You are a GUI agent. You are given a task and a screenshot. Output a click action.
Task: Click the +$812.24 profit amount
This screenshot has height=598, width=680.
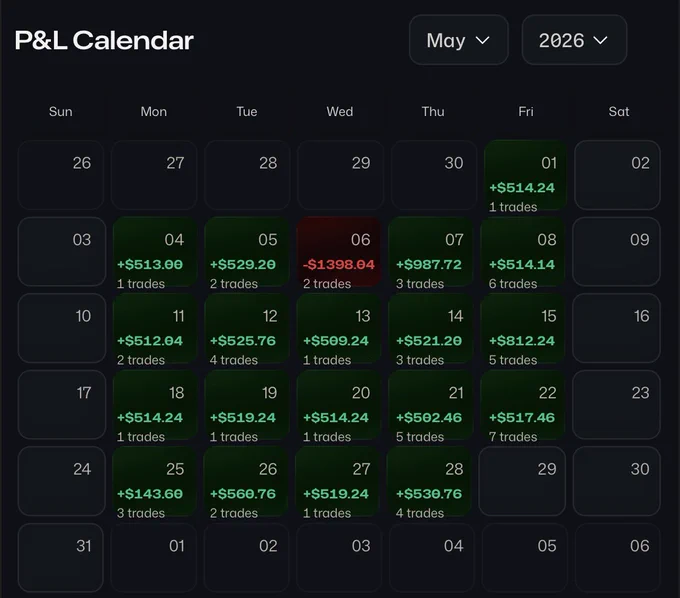pos(522,341)
